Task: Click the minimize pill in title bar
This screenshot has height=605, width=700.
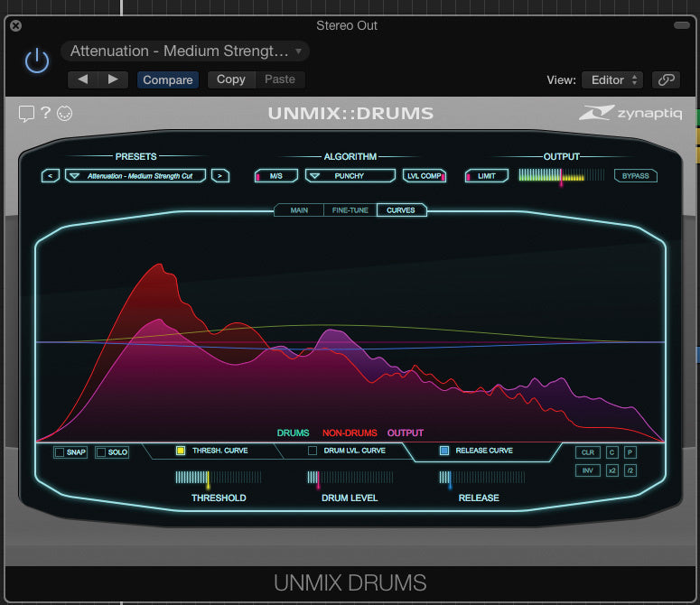Action: [x=681, y=25]
